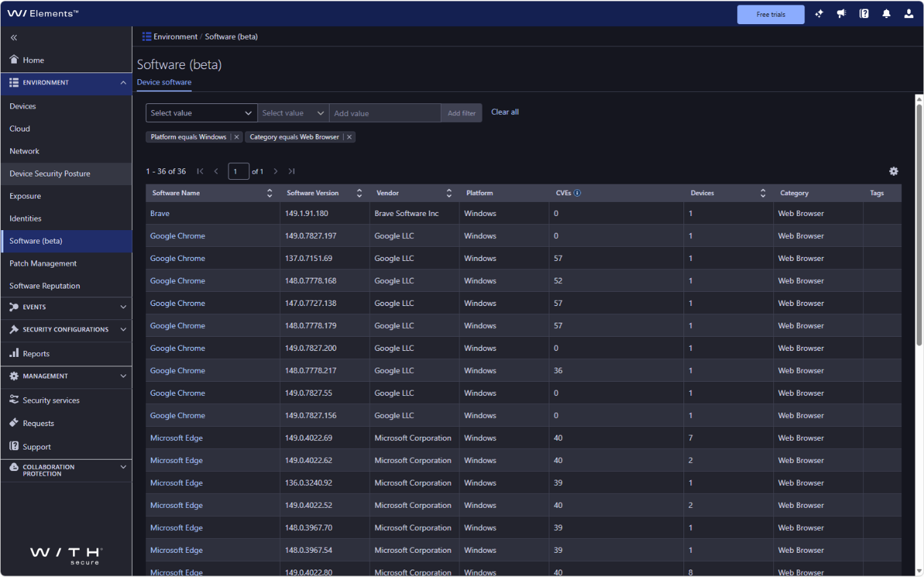The image size is (924, 577).
Task: Remove the Platform equals Windows filter
Action: pos(237,137)
